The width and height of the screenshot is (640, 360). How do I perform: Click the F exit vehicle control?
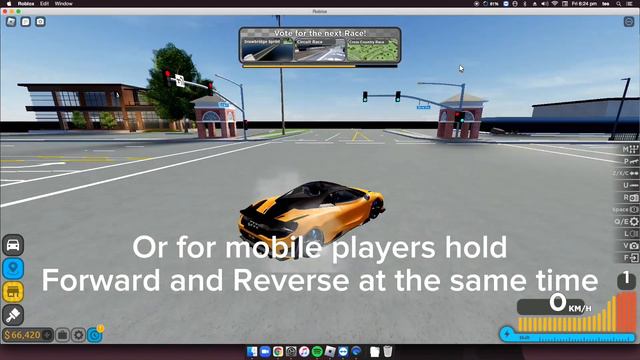(x=631, y=258)
